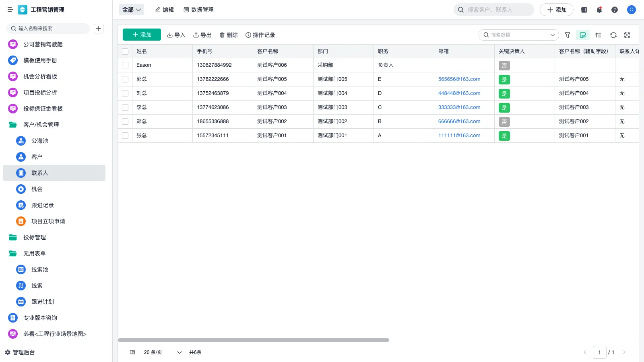The height and width of the screenshot is (362, 644).
Task: Open the row height/sort settings icon
Action: 598,35
